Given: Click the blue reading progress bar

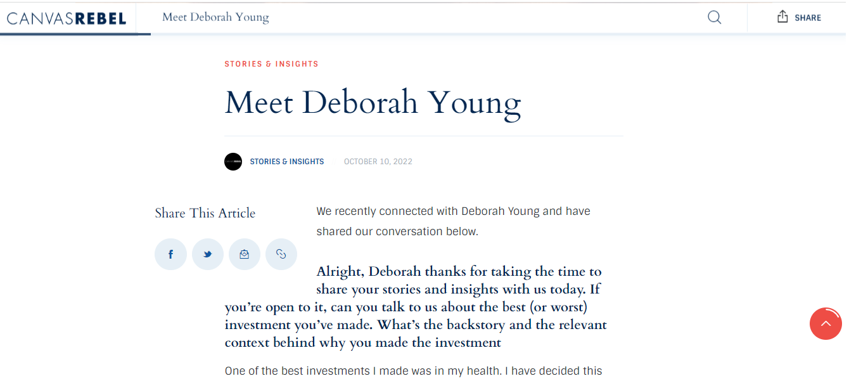Looking at the screenshot, I should click(x=75, y=34).
